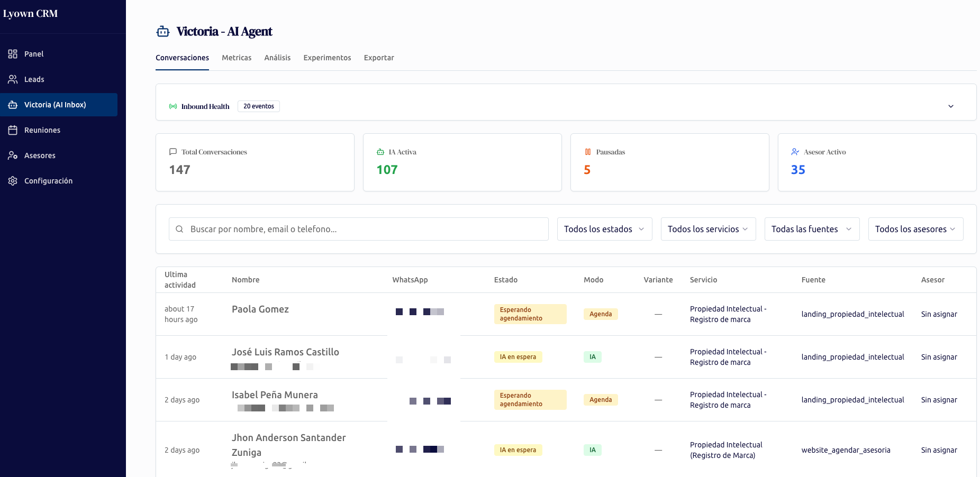Open the Experimentos tab
Screen dimensions: 980x477
[327, 58]
